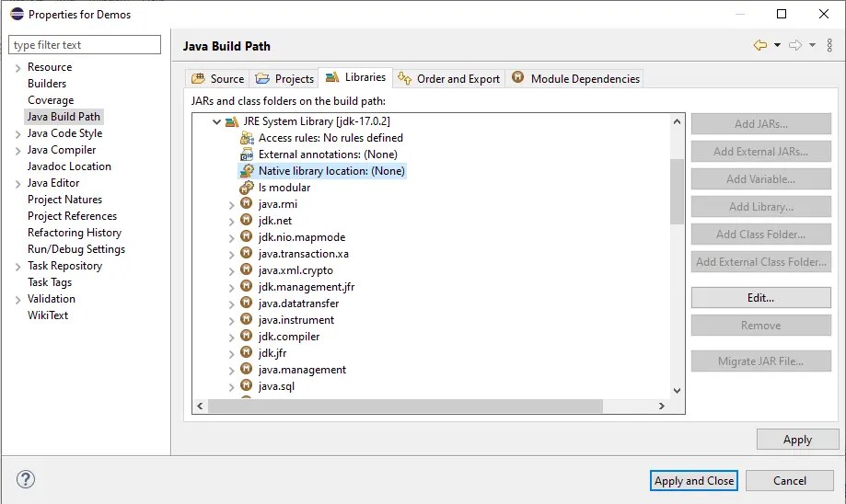The height and width of the screenshot is (504, 846).
Task: Select Run/Debug Settings in the sidebar
Action: (76, 249)
